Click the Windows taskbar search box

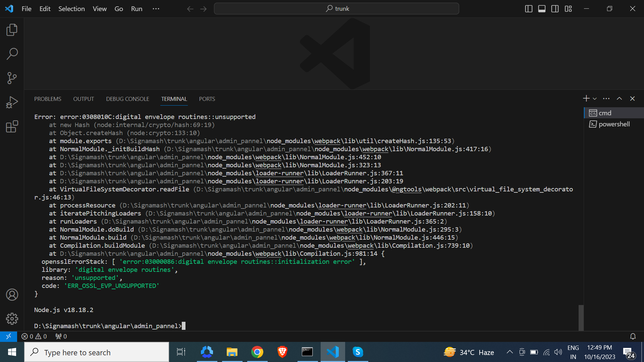click(97, 352)
